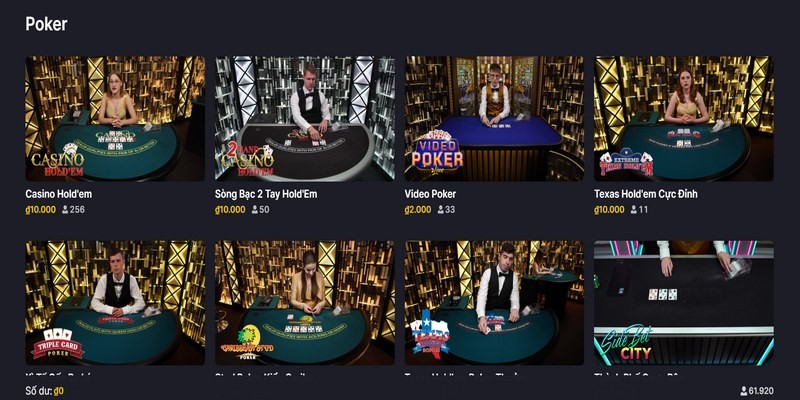
Task: Open the Triple Card Poker thumbnail
Action: coord(115,303)
